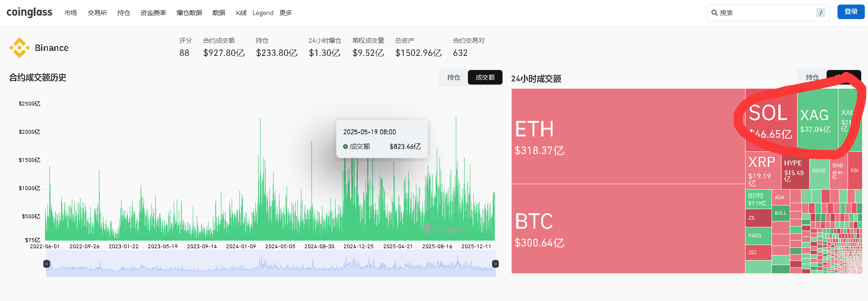
Task: Expand the 更多 menu
Action: click(285, 13)
